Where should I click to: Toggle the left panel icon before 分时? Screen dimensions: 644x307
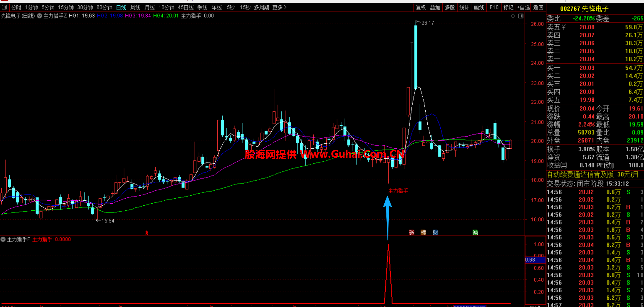pos(4,7)
